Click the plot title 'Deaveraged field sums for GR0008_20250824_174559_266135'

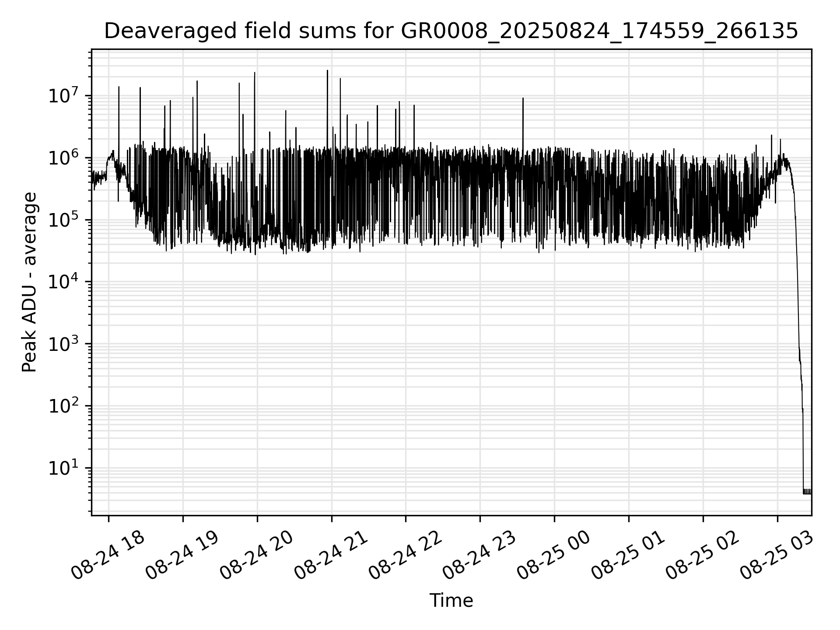(451, 31)
